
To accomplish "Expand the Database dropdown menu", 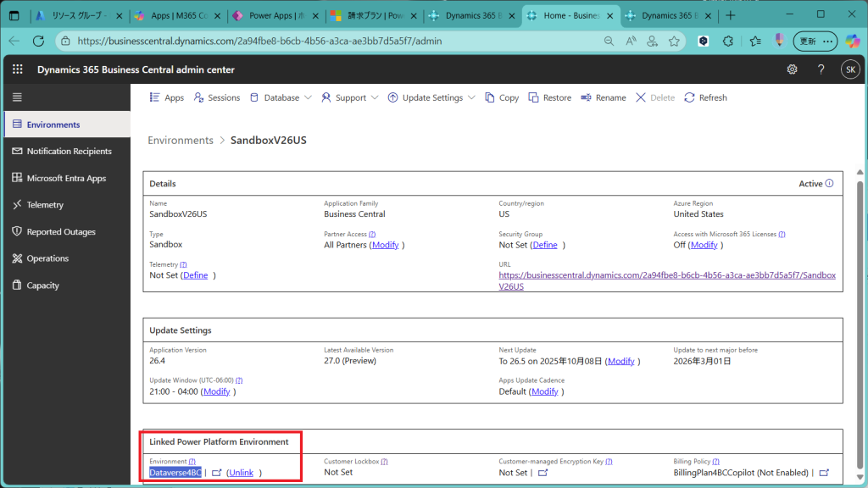I will [281, 97].
